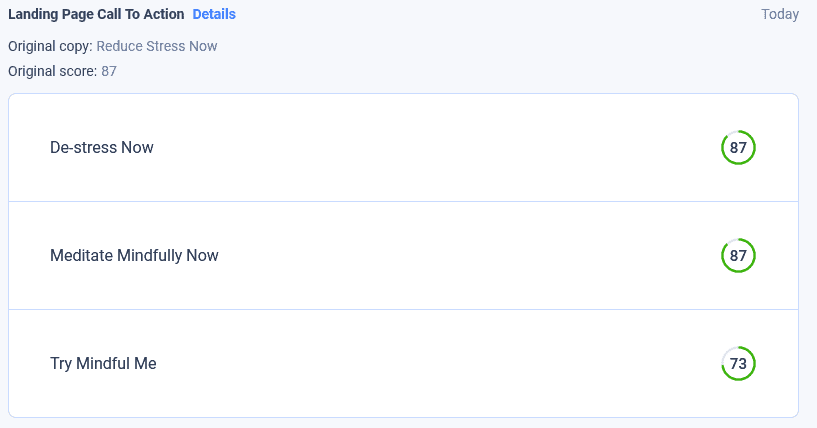Select the 'De-stress Now' suggestion text
Screen dimensions: 817x428
102,148
